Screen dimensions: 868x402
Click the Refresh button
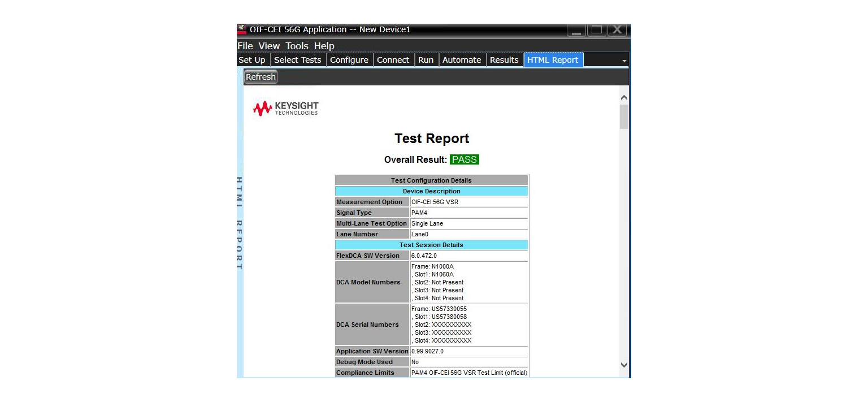tap(260, 76)
